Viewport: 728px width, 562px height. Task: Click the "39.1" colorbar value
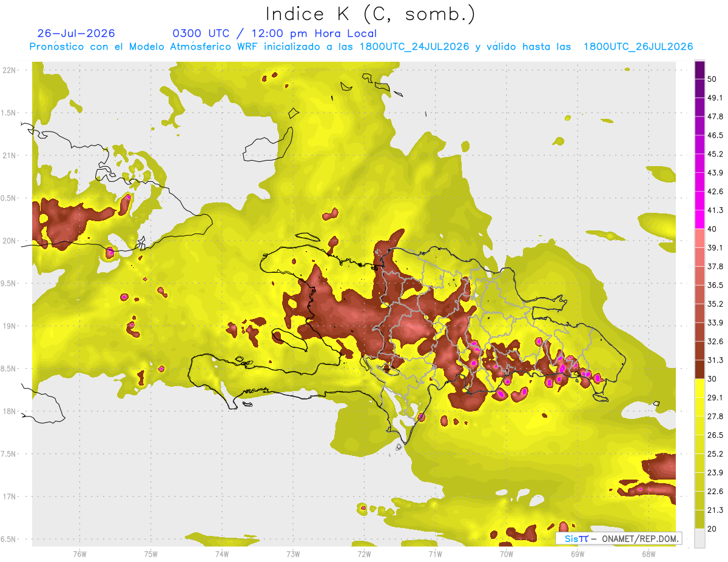click(x=715, y=247)
